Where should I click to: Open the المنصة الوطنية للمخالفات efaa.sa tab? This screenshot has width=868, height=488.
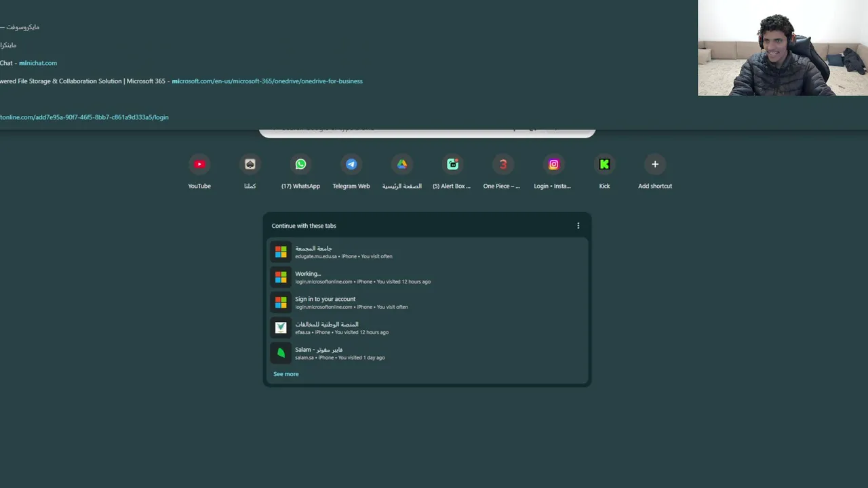coord(427,327)
